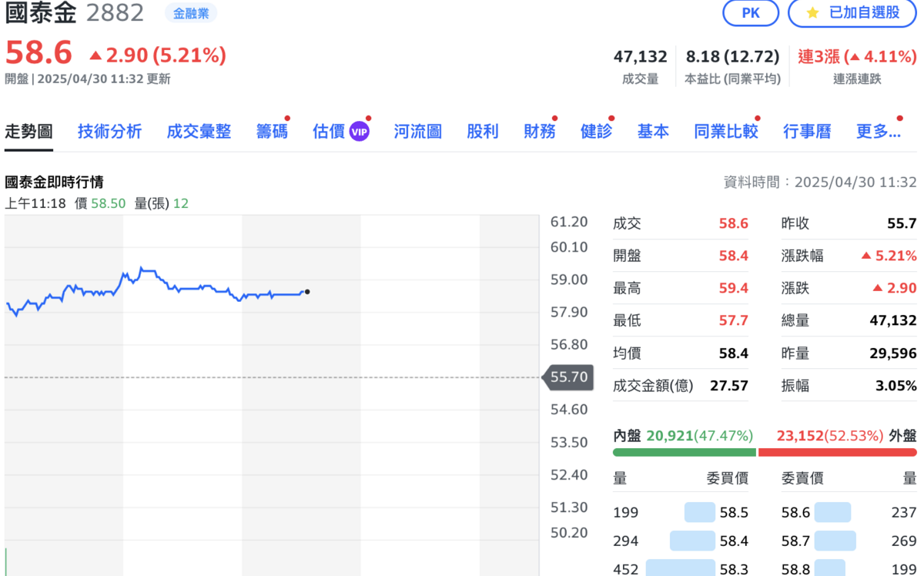Click the black dot at the price line end
This screenshot has height=576, width=924.
tap(307, 292)
